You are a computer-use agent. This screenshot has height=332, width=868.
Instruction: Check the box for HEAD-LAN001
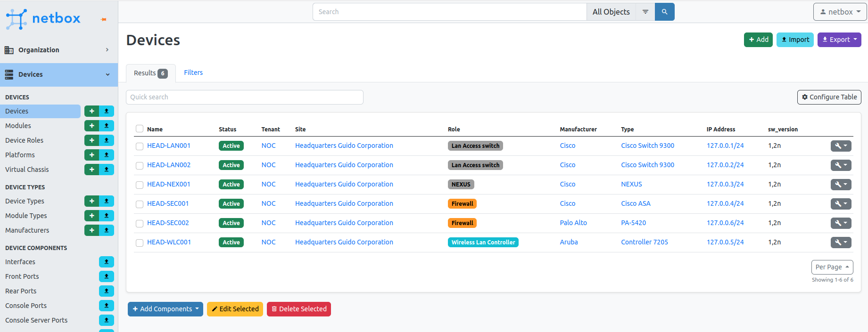tap(140, 146)
